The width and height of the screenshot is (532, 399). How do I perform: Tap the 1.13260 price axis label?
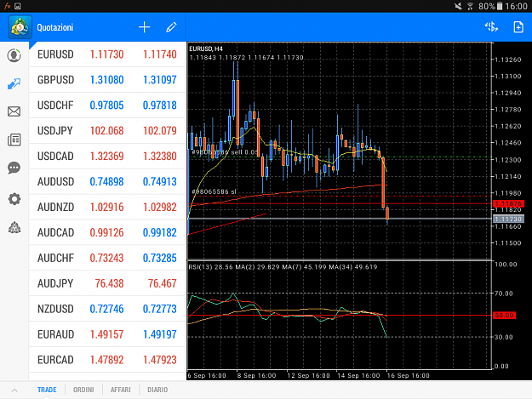(508, 60)
